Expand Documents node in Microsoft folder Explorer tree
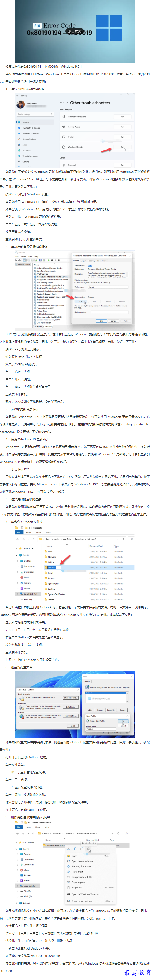This screenshot has width=153, height=980. point(18,566)
